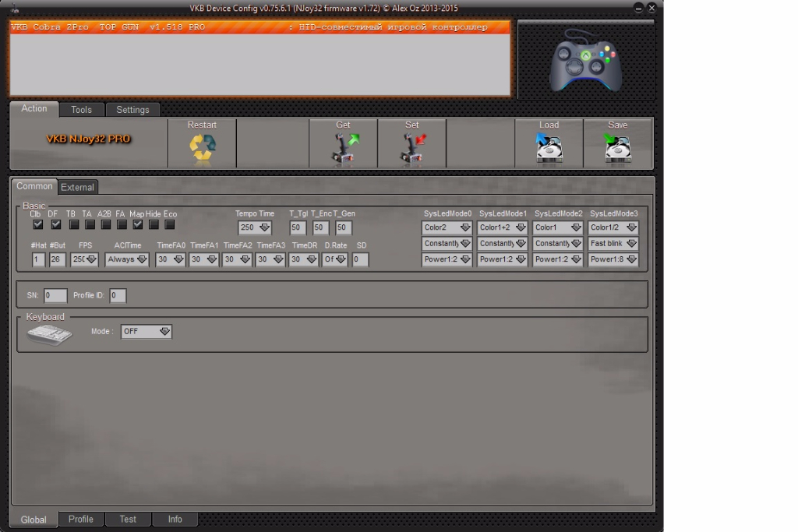Click the T_Gen value field
Screen dimensions: 798x532
click(344, 227)
